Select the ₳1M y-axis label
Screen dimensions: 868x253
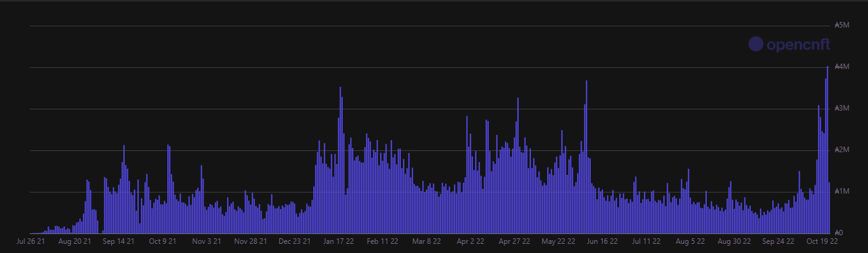point(842,191)
